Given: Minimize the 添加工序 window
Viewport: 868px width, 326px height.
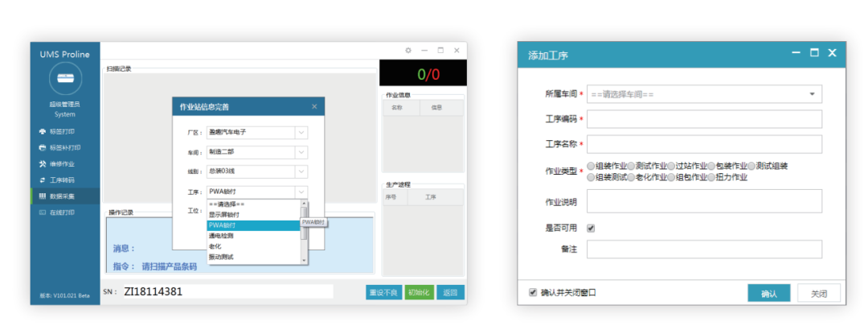Looking at the screenshot, I should pyautogui.click(x=796, y=52).
